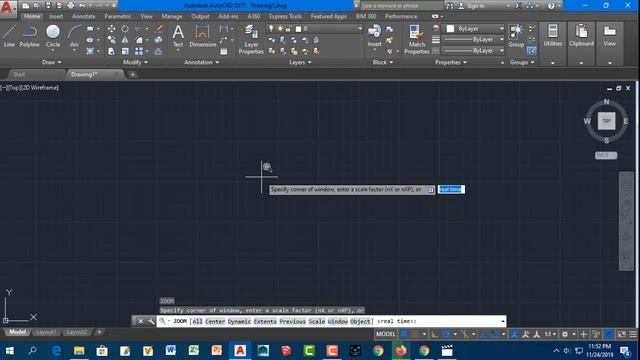
Task: Activate the Array tool in Modify panel
Action: (139, 51)
